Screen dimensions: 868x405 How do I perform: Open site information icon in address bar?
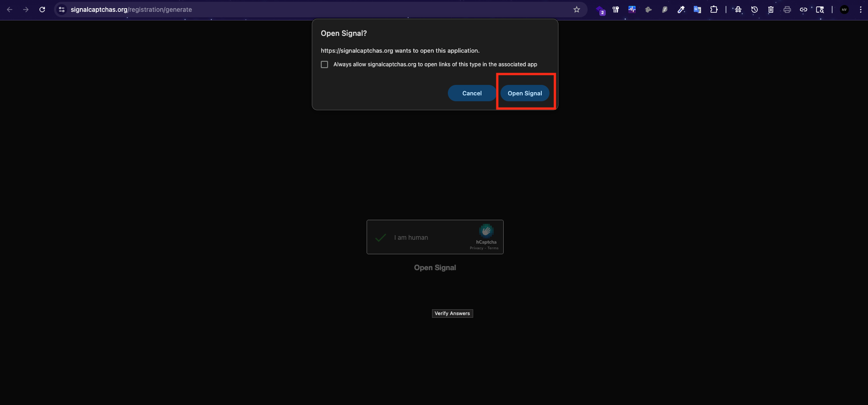[x=62, y=10]
